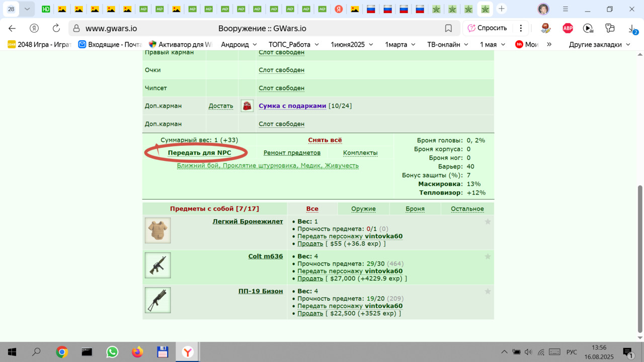This screenshot has height=362, width=644.
Task: Expand the 1 мая bookmarks folder
Action: pyautogui.click(x=493, y=44)
